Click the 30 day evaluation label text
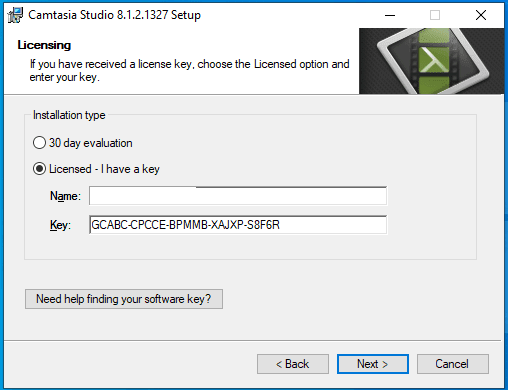The height and width of the screenshot is (390, 508). [91, 143]
